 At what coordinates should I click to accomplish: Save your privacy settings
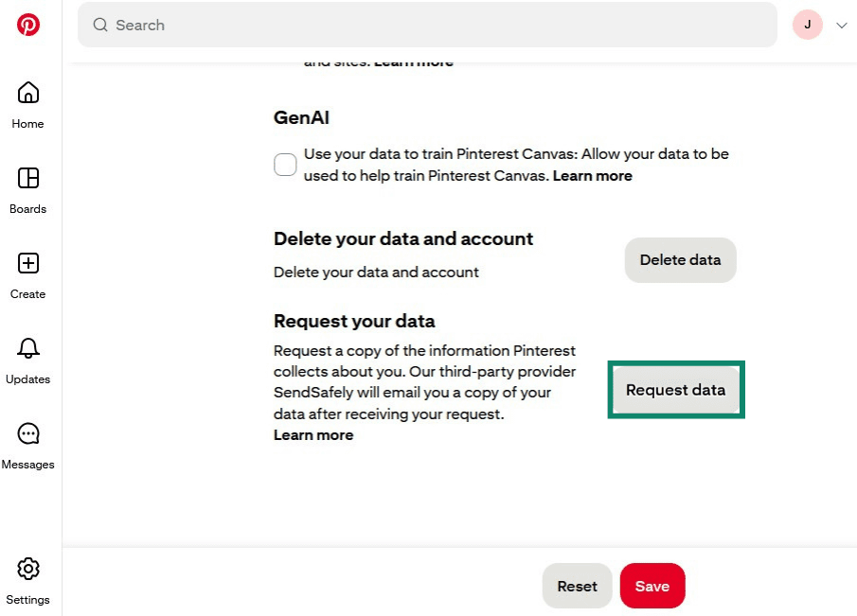coord(652,586)
